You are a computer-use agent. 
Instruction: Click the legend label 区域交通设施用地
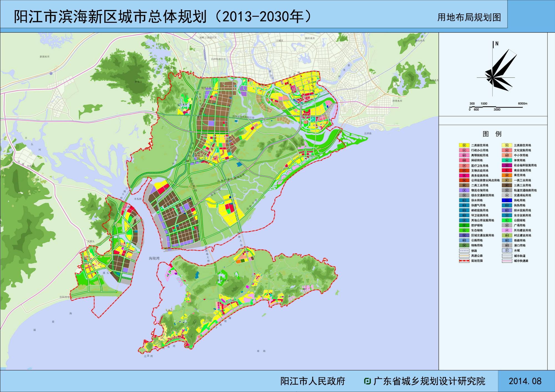click(482, 235)
